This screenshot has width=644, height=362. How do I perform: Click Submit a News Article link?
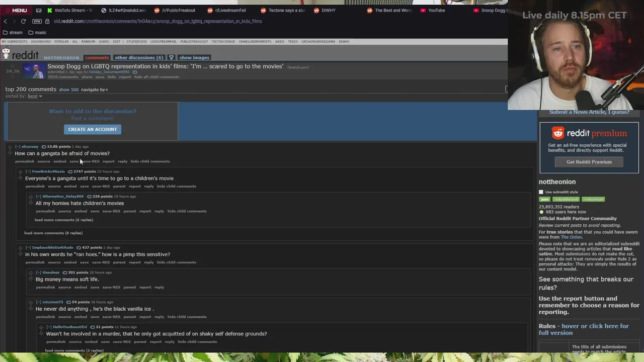tap(589, 112)
